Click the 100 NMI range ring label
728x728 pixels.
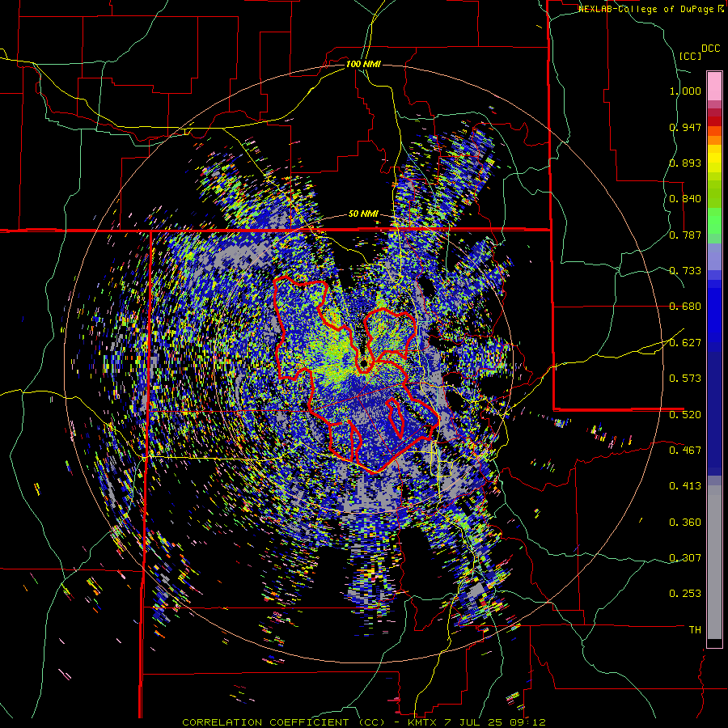tap(363, 64)
